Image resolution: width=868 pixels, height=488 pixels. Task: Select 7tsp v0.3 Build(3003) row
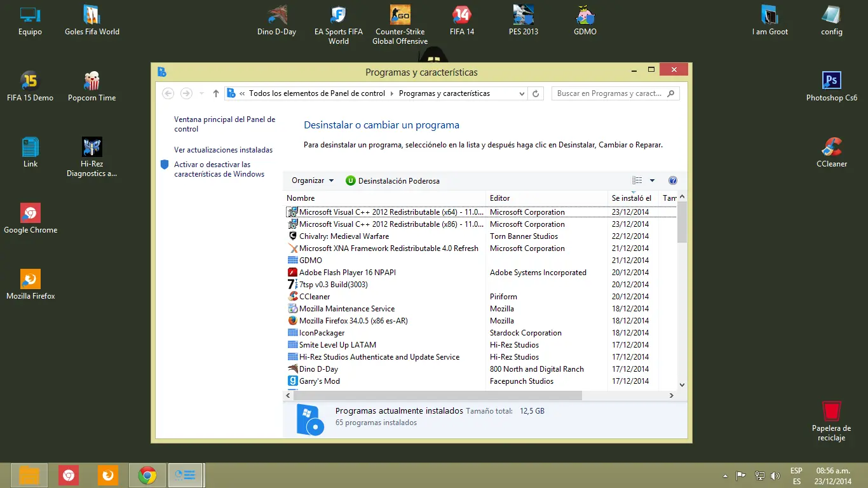tap(480, 284)
